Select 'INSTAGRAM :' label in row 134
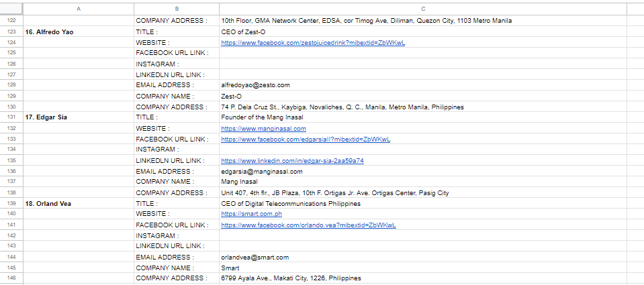644x285 pixels. tap(177, 150)
